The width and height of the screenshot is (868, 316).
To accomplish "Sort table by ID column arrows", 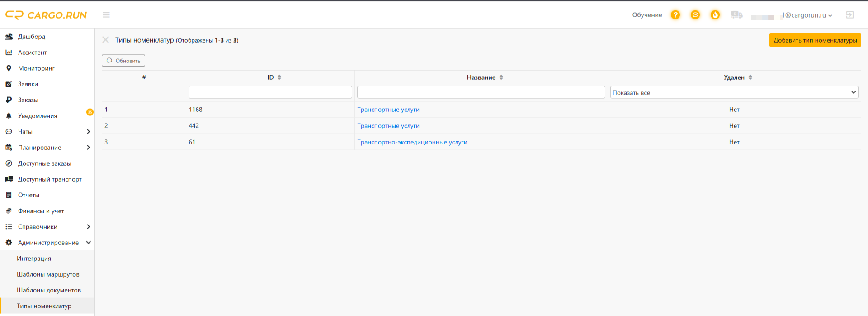I will [279, 77].
